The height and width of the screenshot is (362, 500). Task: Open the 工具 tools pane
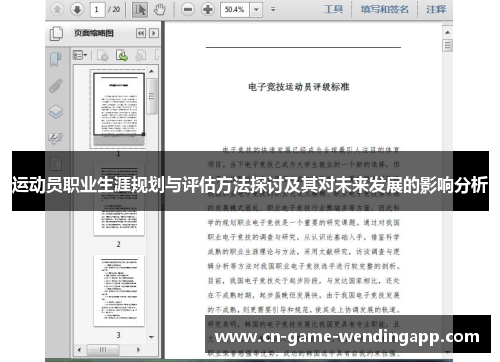(333, 9)
